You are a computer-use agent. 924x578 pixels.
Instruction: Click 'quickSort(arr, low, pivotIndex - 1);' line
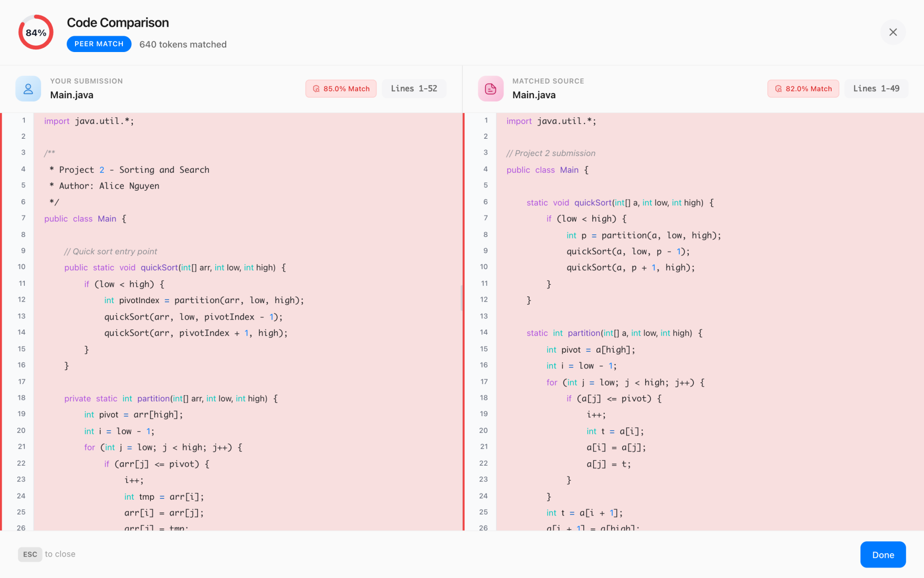click(193, 317)
